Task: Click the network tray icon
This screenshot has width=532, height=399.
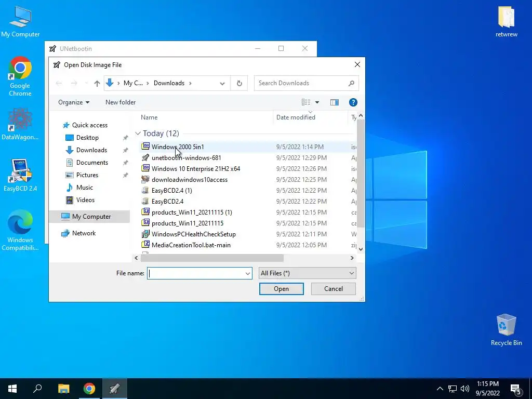Action: click(x=453, y=389)
